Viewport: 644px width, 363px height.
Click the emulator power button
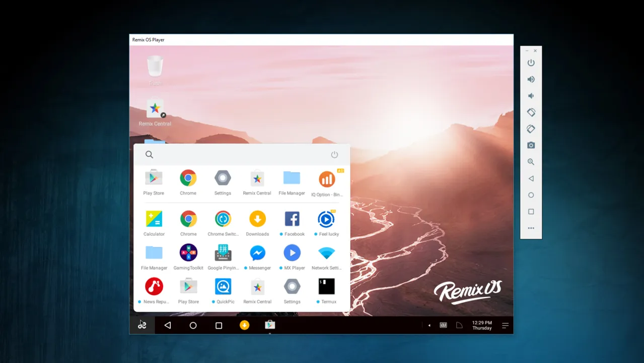(x=531, y=63)
